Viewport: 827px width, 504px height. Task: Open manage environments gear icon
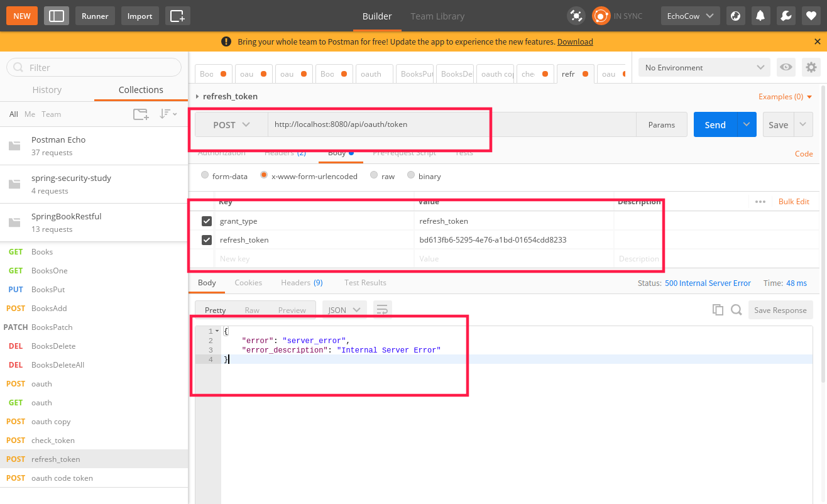pyautogui.click(x=811, y=67)
